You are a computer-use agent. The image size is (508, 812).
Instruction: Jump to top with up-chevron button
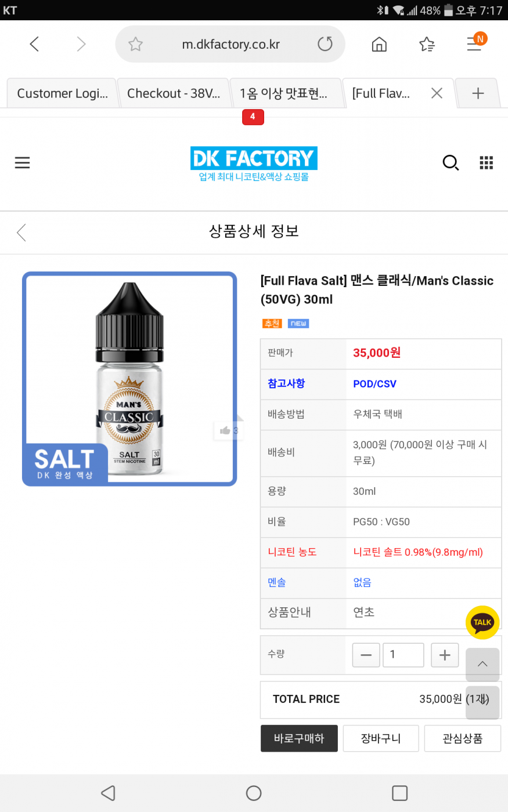point(482,665)
